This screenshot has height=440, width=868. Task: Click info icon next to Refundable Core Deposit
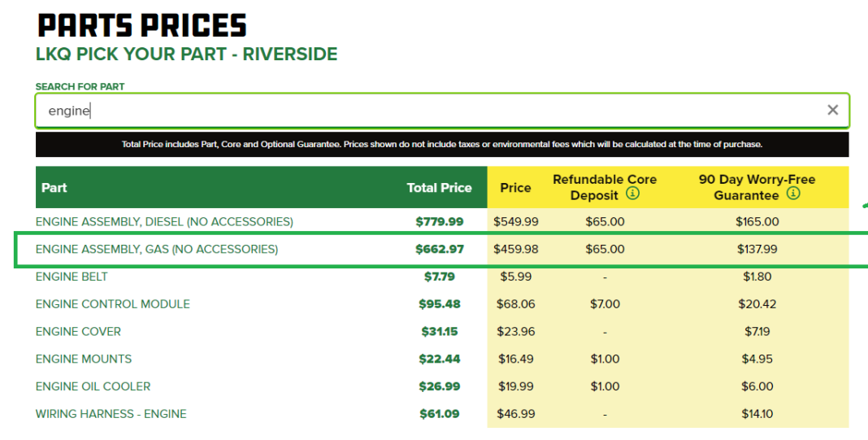click(633, 194)
